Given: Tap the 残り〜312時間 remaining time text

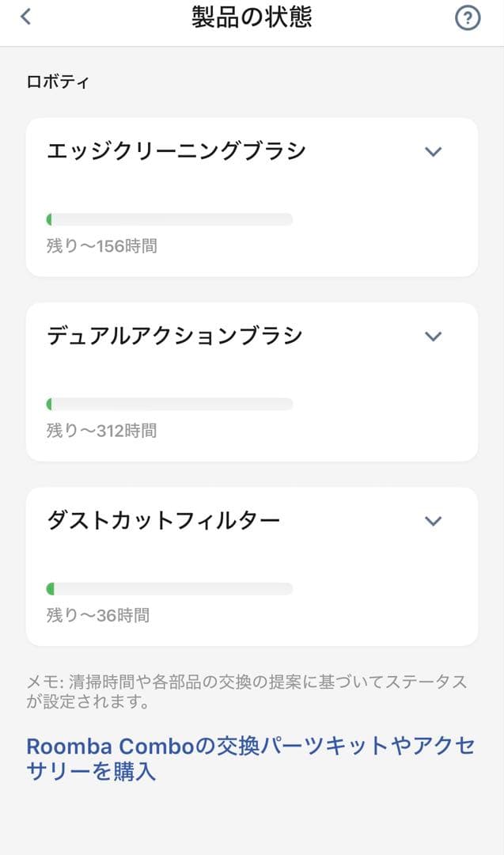Looking at the screenshot, I should tap(101, 431).
